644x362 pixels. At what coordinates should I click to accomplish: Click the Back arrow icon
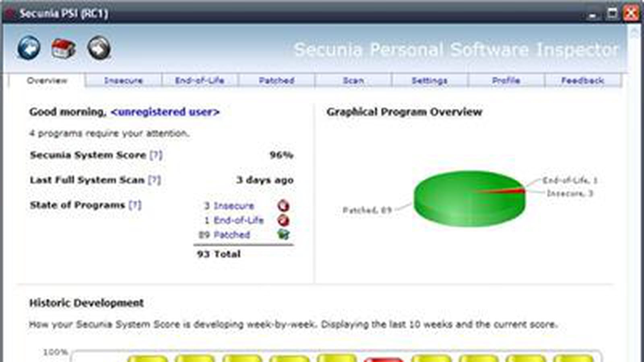click(29, 48)
